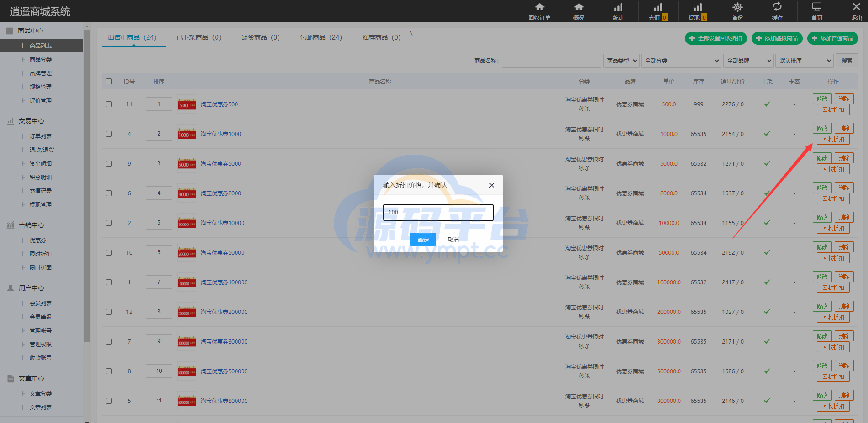Click the 淘宝优惠券5000 product thumbnail
Image resolution: width=868 pixels, height=423 pixels.
pos(187,163)
